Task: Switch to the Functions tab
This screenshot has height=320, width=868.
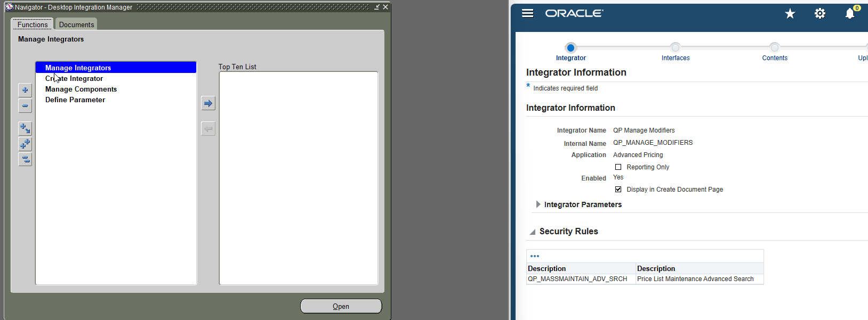Action: click(33, 24)
